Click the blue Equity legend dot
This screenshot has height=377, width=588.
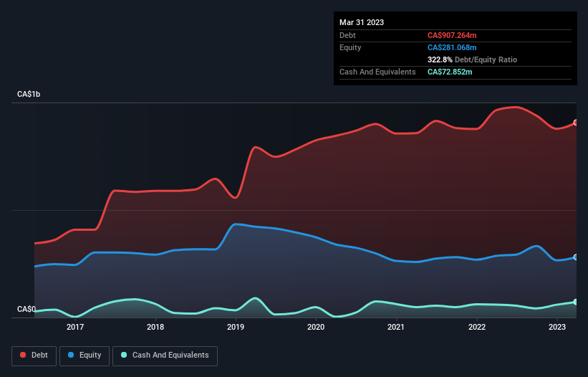71,355
